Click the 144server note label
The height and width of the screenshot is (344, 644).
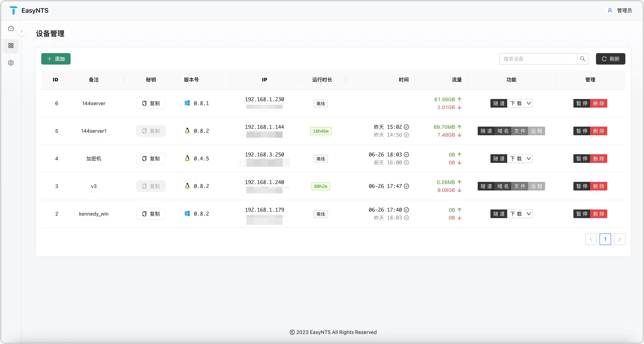[94, 103]
